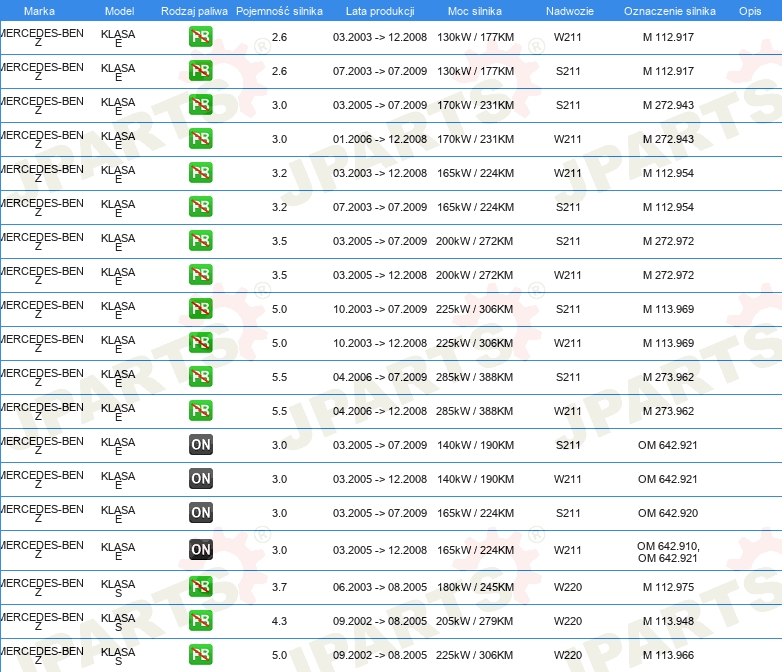Click production years 04.2006 -> 07.2009
This screenshot has height=672, width=782.
click(380, 377)
